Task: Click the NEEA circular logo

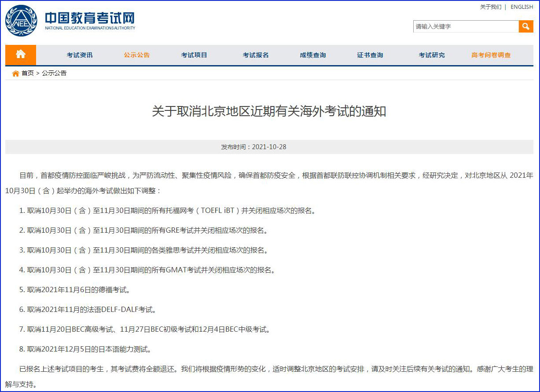Action: pos(21,21)
